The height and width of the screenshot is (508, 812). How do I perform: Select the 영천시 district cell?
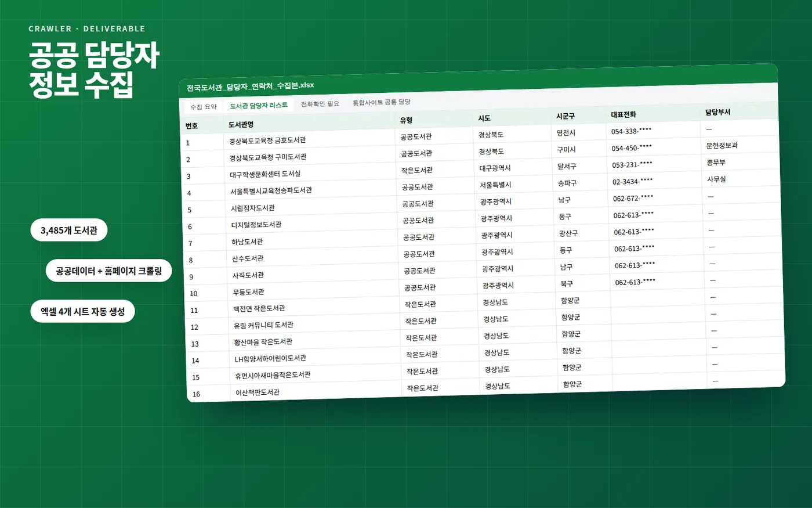pyautogui.click(x=566, y=133)
